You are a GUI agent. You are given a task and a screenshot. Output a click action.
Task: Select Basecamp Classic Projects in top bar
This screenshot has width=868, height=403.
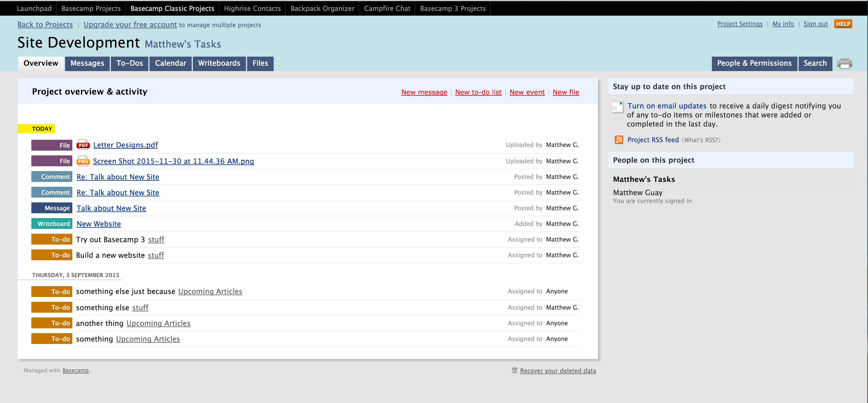172,8
